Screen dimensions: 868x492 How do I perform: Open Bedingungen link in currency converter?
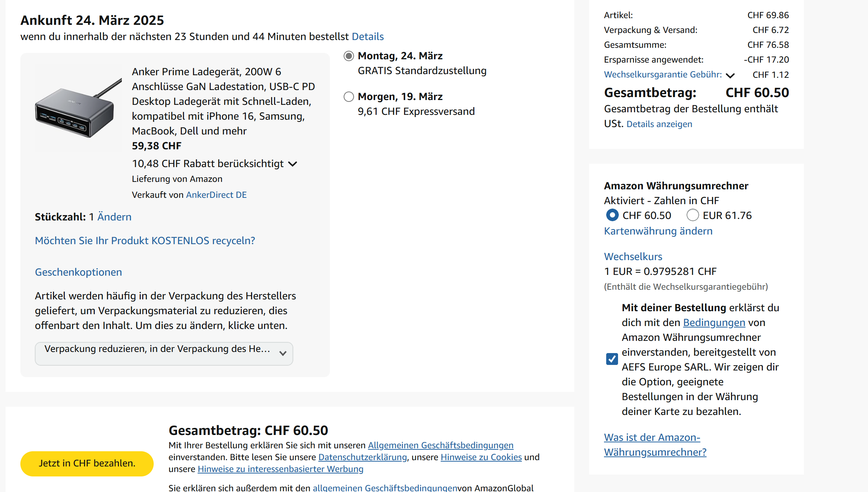coord(714,323)
